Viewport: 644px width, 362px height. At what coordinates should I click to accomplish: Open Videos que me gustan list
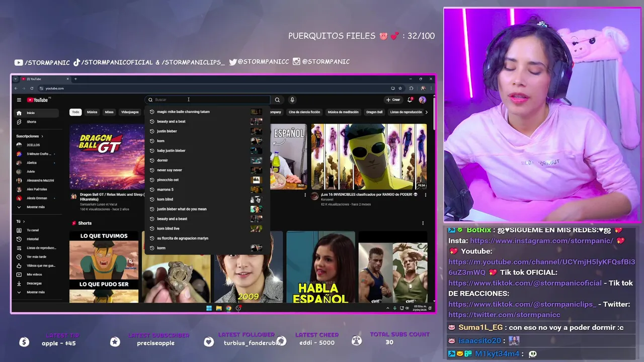36,265
